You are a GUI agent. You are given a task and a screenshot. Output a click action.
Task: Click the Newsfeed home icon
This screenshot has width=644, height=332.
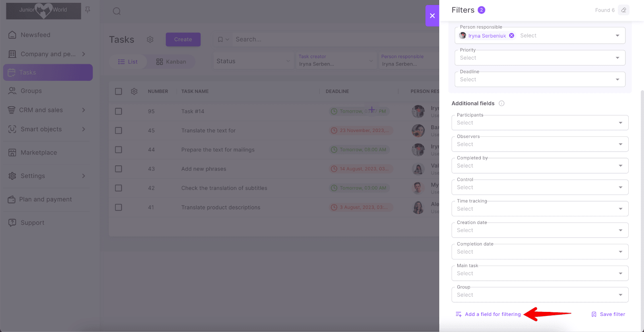click(12, 35)
